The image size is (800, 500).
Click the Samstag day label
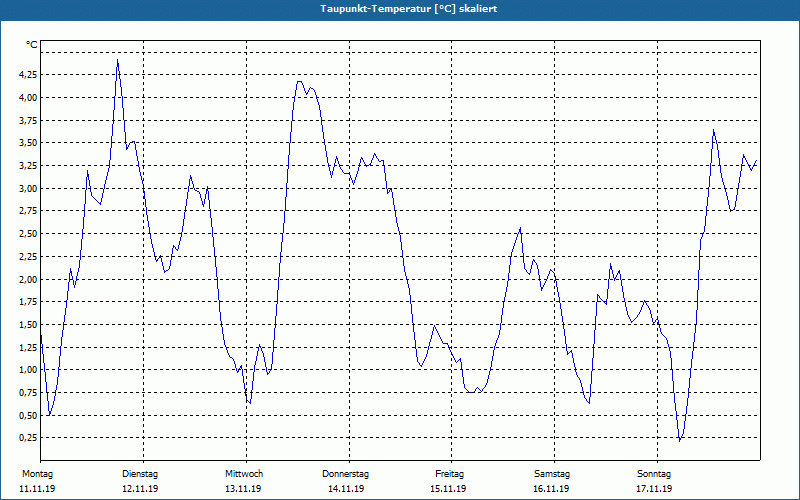point(552,474)
